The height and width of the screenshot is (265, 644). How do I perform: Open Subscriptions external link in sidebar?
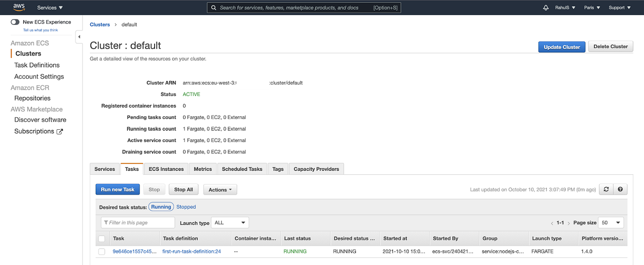pyautogui.click(x=39, y=131)
